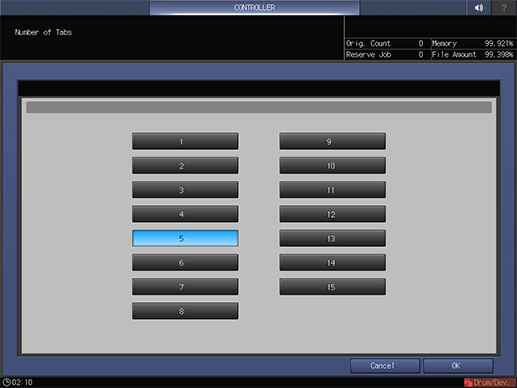
Task: Click the Orig. Count value
Action: click(x=421, y=43)
